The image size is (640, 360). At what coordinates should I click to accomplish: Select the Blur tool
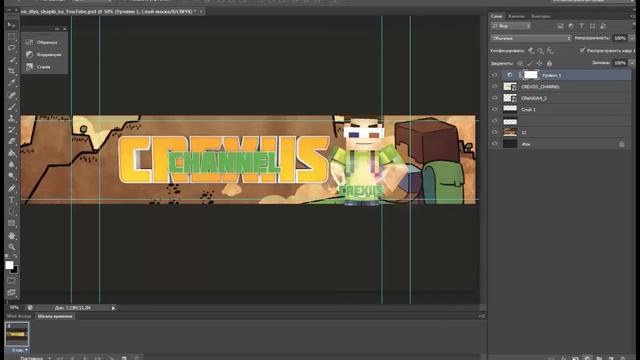coord(12,164)
